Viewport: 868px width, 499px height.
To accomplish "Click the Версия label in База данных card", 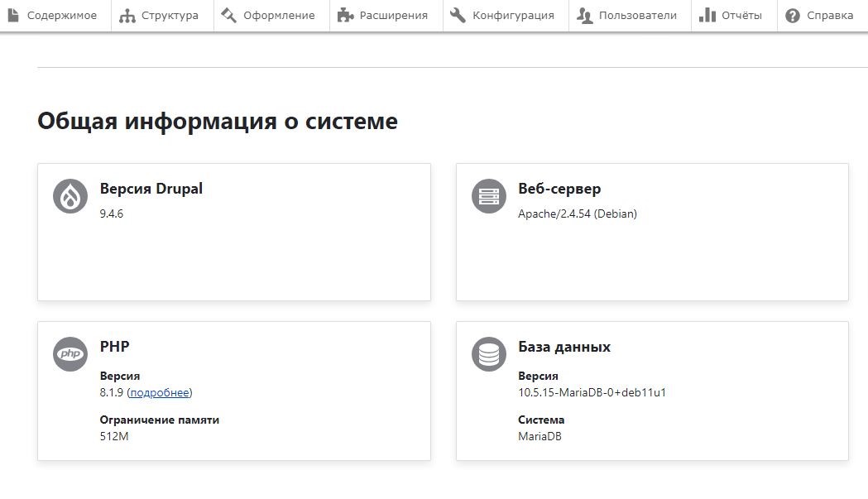I will (538, 376).
